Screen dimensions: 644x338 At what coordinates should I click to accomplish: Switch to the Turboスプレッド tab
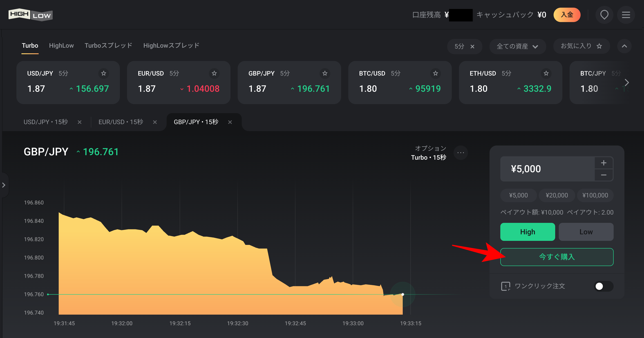click(109, 45)
